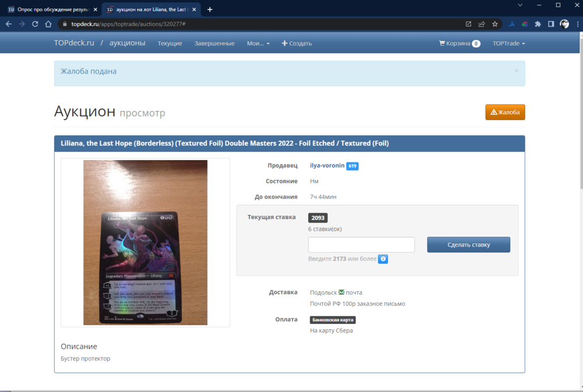Reload the auction page

[x=35, y=24]
